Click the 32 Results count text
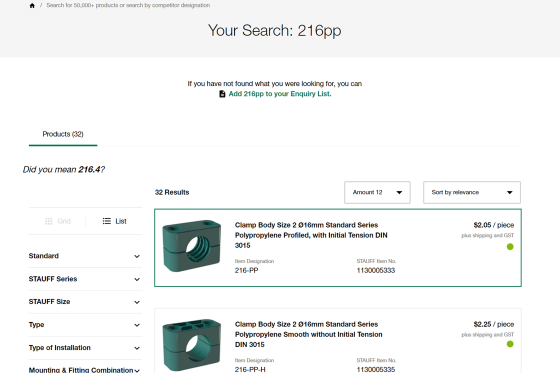 (x=172, y=192)
